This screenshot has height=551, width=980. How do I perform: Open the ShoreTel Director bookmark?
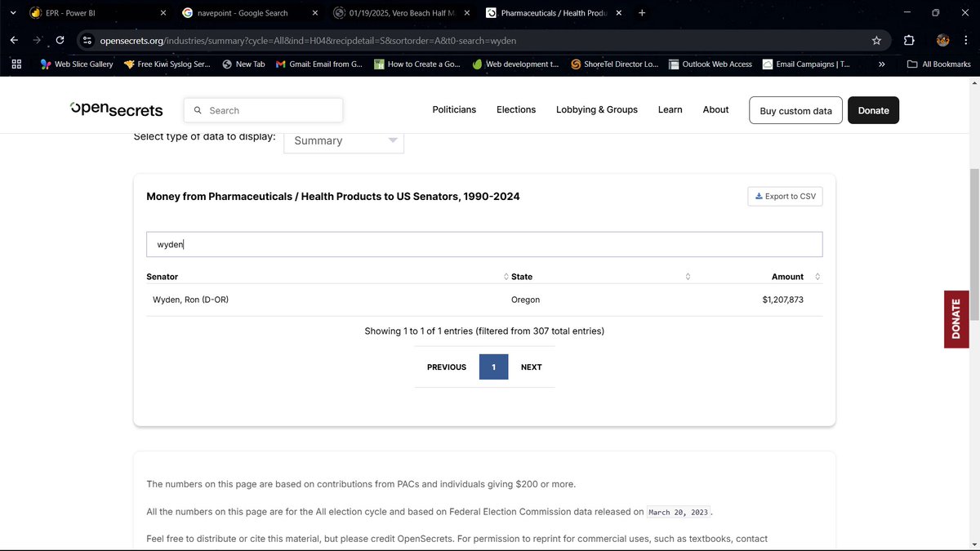614,64
